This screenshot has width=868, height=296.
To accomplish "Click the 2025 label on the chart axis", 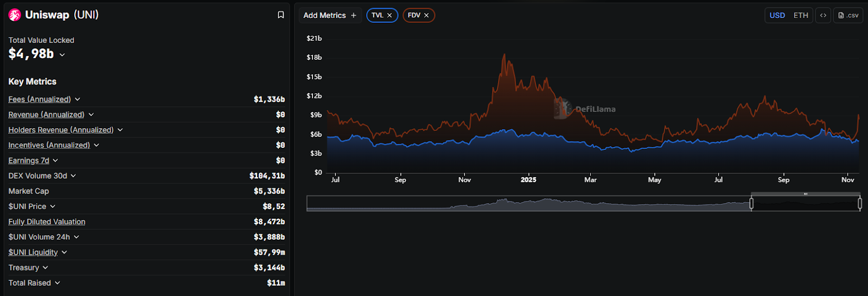I will tap(528, 180).
